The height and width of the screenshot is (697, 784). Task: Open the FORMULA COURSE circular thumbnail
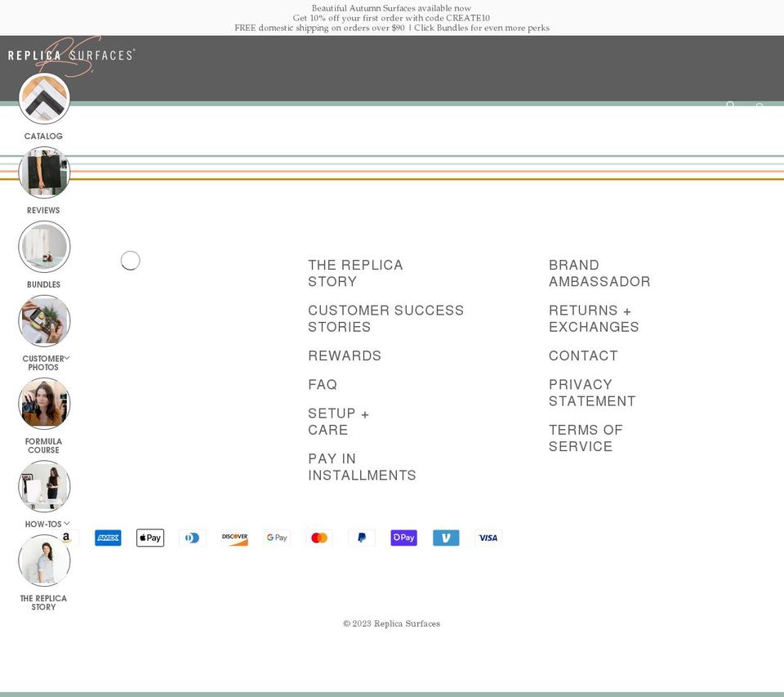[x=43, y=403]
